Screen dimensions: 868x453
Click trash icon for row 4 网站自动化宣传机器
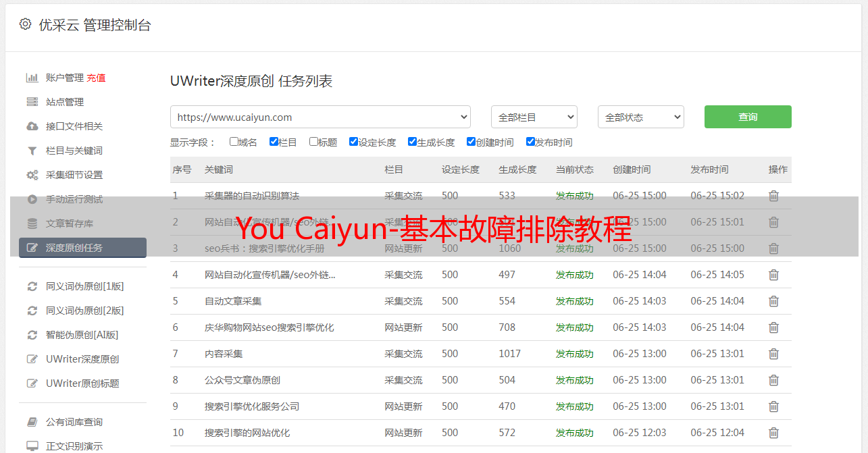(773, 275)
